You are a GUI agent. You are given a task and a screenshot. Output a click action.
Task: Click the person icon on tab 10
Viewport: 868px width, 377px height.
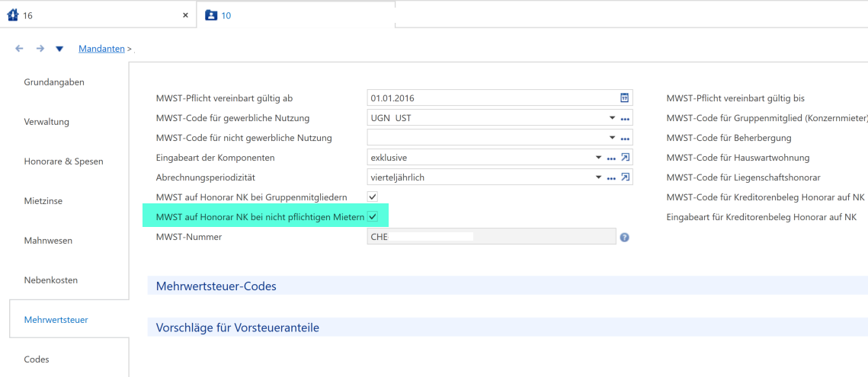pyautogui.click(x=211, y=15)
